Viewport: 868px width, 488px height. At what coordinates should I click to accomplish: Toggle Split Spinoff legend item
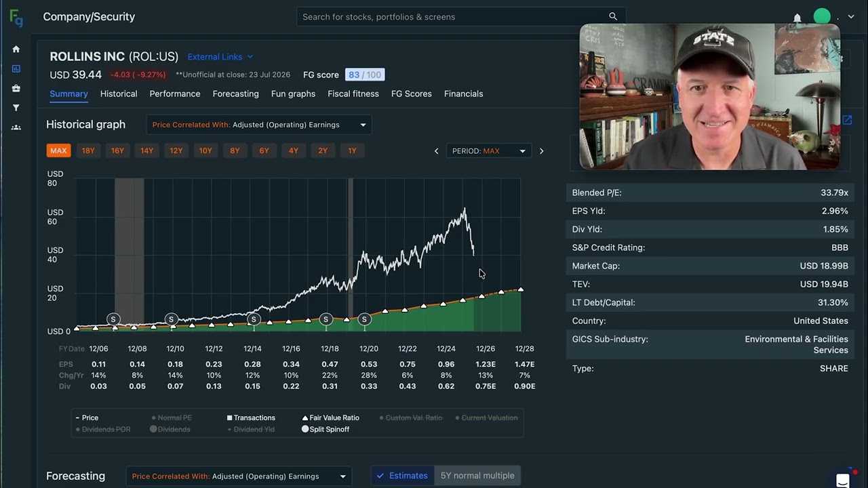pos(325,430)
